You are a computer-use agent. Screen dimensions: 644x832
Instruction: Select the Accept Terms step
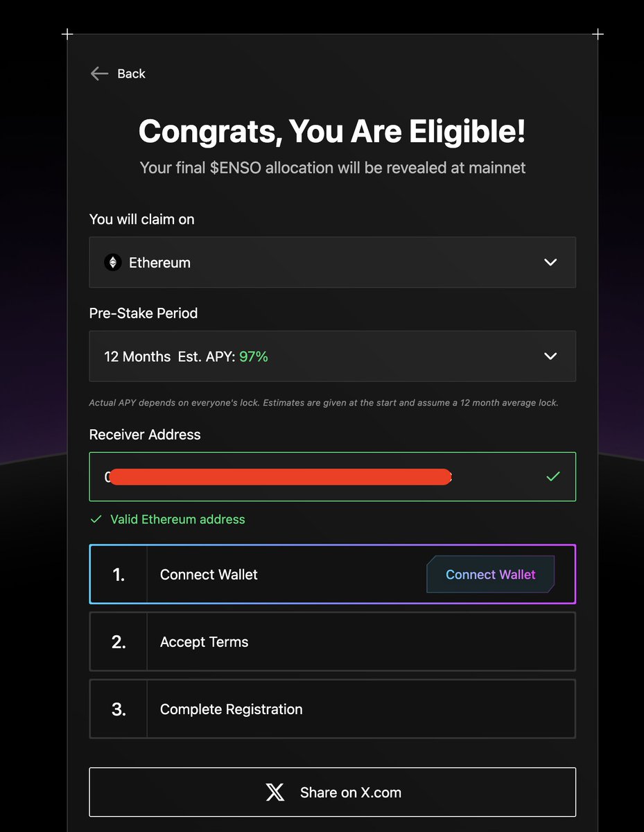(204, 642)
